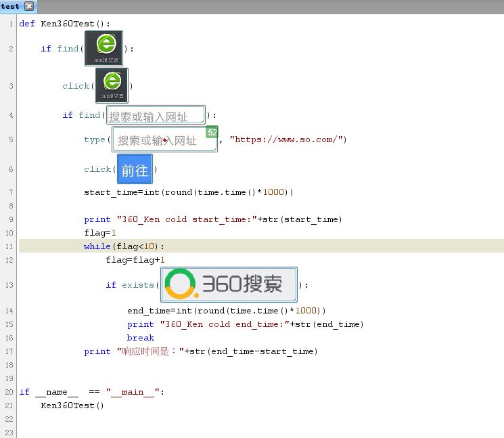Click the blue 前往 button image
The width and height of the screenshot is (504, 438).
tap(135, 169)
